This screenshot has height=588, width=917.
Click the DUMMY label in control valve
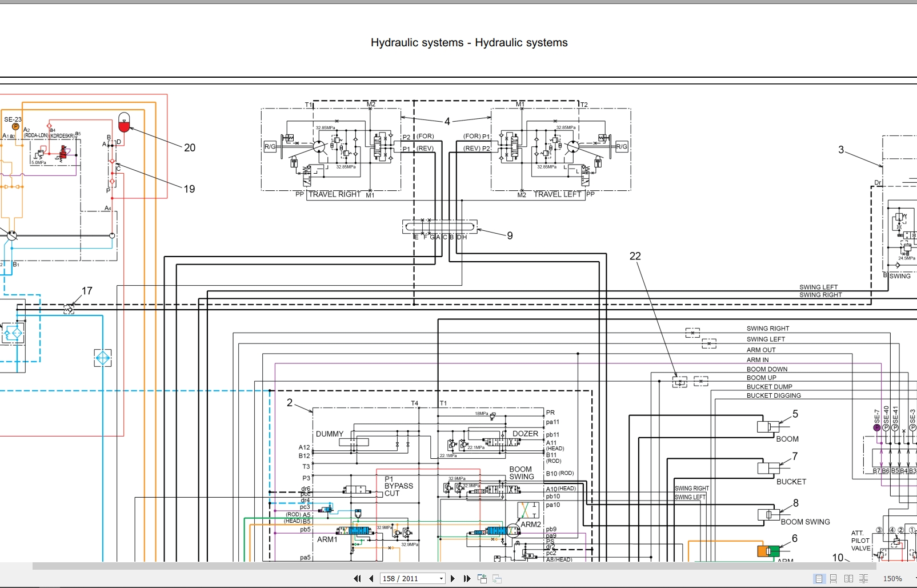tap(330, 434)
